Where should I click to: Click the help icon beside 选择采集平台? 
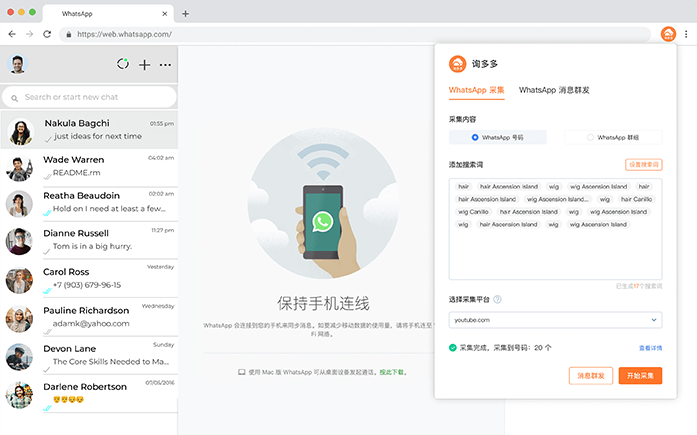coord(497,299)
